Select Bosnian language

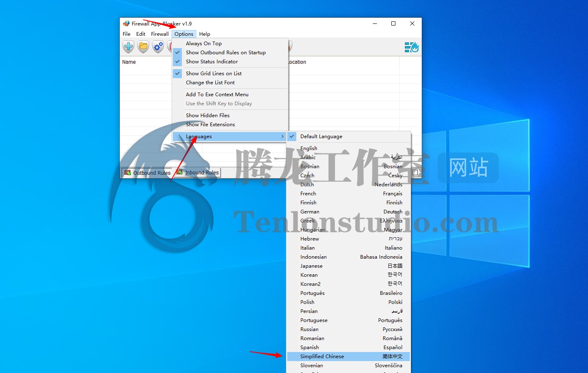[x=349, y=167]
